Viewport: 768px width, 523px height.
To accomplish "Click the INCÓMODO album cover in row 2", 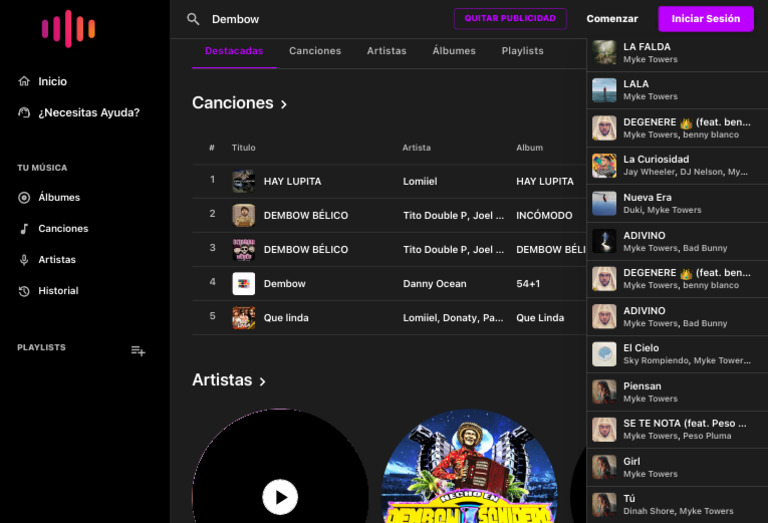I will 243,215.
